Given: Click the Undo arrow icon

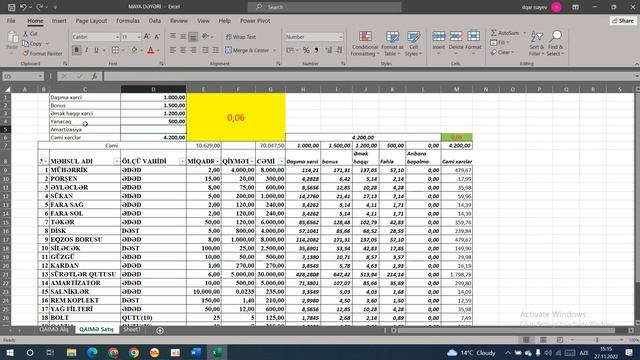Looking at the screenshot, I should (23, 7).
